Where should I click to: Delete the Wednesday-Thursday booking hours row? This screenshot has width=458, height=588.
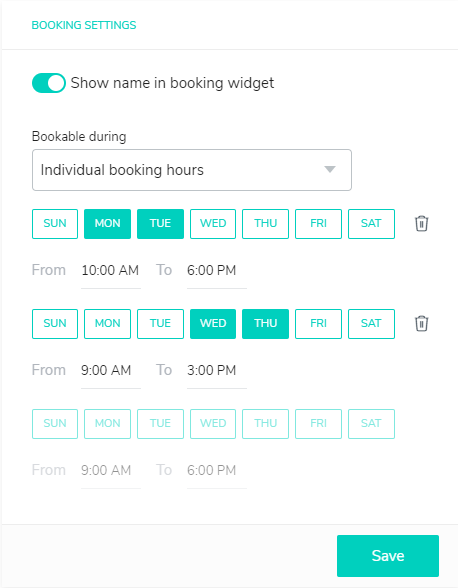click(x=421, y=324)
